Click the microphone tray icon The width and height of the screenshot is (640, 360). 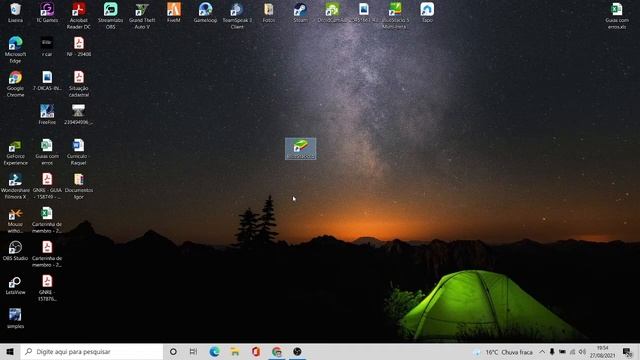[552, 352]
